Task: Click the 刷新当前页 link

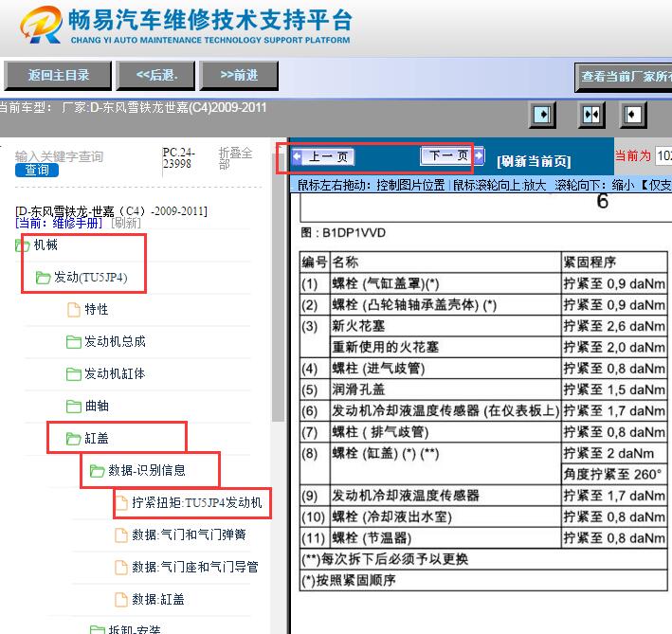Action: pyautogui.click(x=534, y=161)
